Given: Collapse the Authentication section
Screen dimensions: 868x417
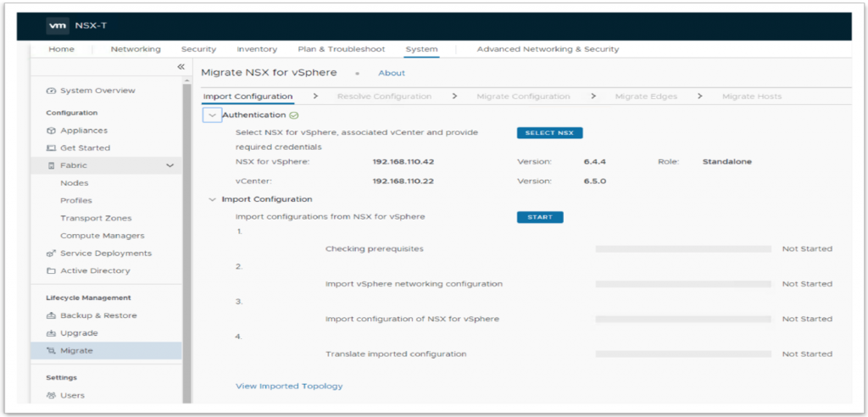Looking at the screenshot, I should pos(212,115).
